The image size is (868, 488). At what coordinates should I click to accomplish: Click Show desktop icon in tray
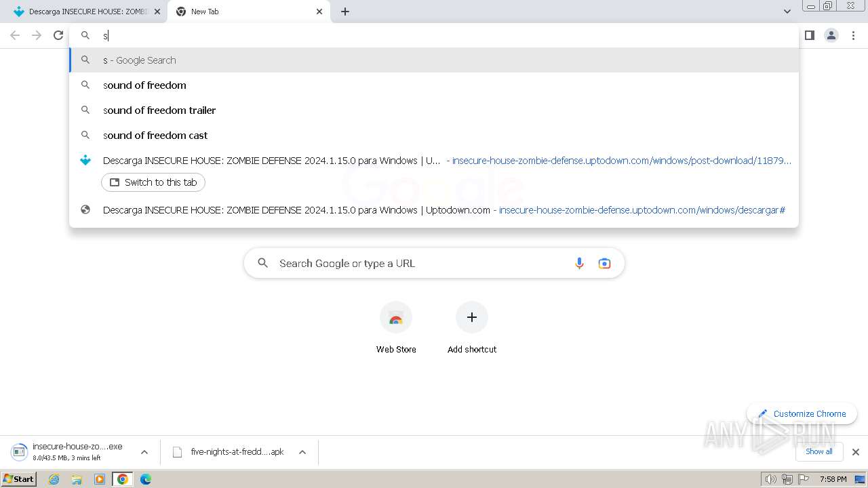[860, 479]
